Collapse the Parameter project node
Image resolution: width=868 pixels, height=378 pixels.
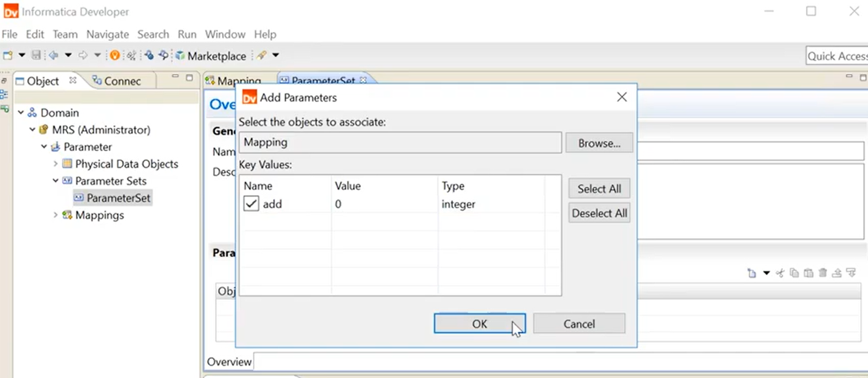pyautogui.click(x=44, y=147)
